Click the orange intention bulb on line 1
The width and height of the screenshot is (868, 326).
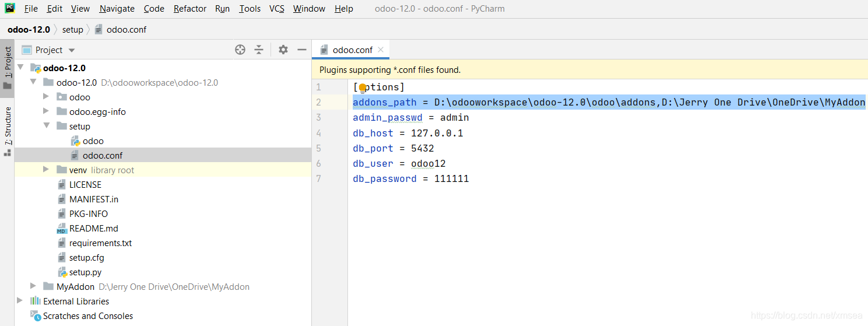(x=363, y=88)
